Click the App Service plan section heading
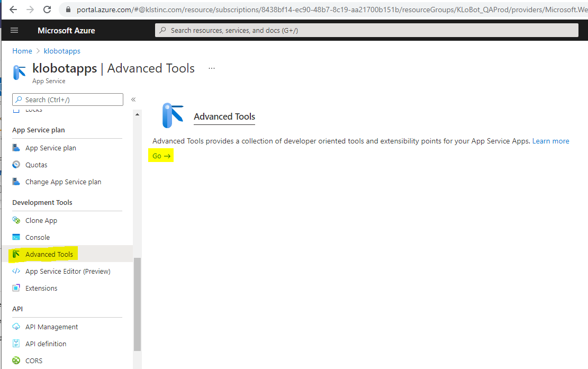This screenshot has height=369, width=588. (x=38, y=130)
